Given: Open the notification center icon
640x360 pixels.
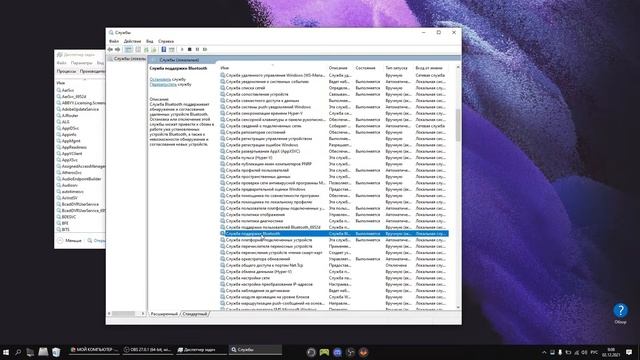Looking at the screenshot, I should pos(629,352).
